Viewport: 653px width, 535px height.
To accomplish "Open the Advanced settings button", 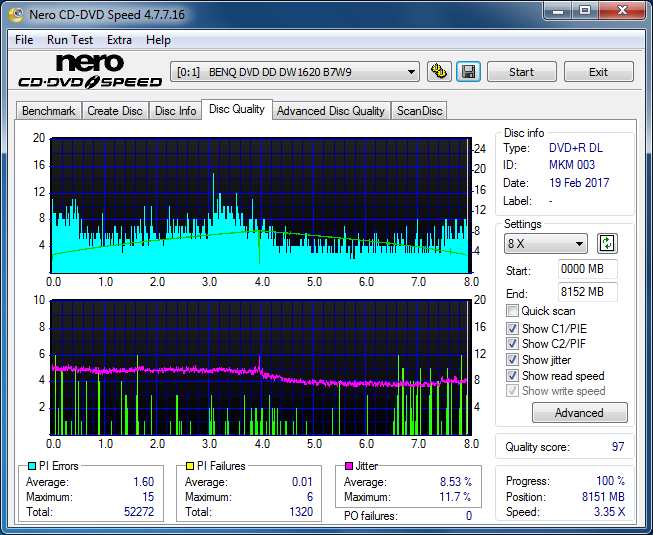I will [579, 412].
